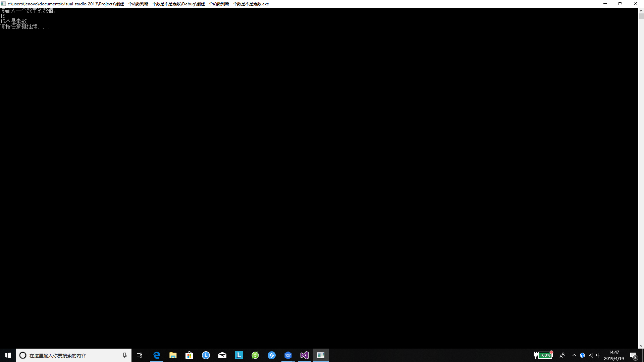This screenshot has height=362, width=644.
Task: Open WPS Writer icon on taskbar
Action: pyautogui.click(x=288, y=355)
